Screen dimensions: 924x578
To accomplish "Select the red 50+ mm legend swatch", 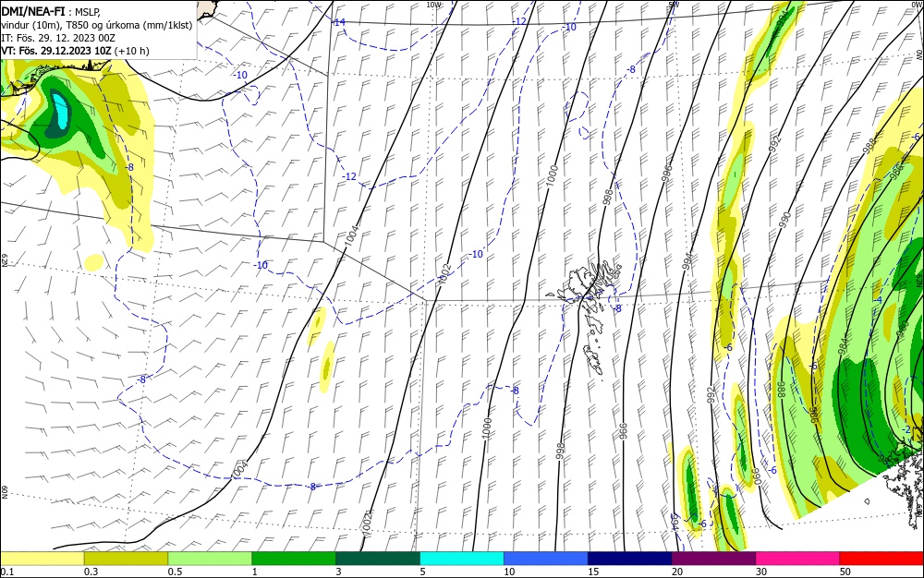I will 881,559.
